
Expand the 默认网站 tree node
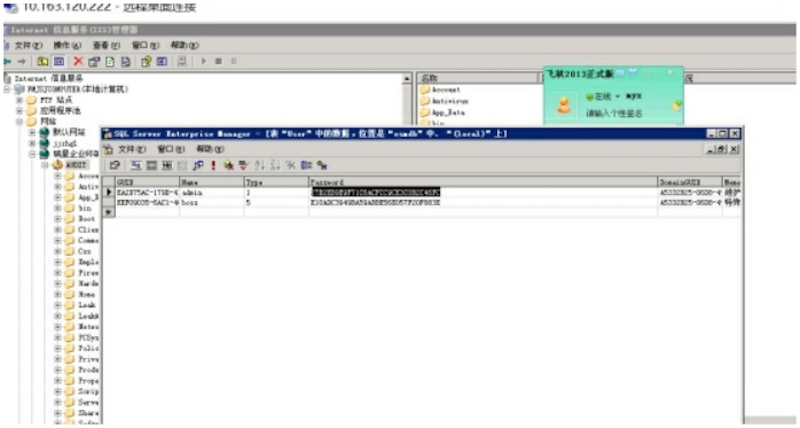coord(32,132)
